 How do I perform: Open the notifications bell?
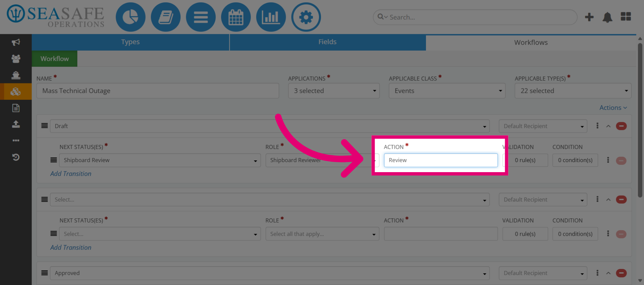coord(607,17)
